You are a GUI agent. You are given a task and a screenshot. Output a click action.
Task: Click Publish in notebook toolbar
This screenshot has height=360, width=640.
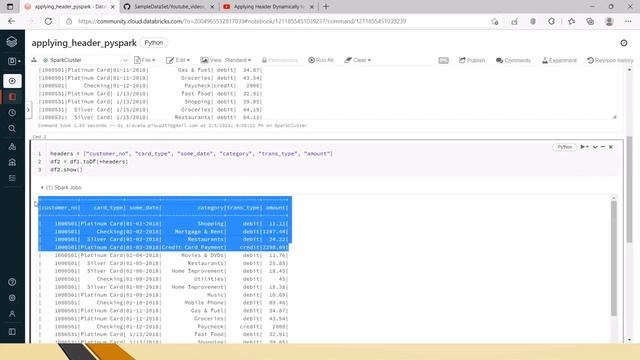(472, 60)
